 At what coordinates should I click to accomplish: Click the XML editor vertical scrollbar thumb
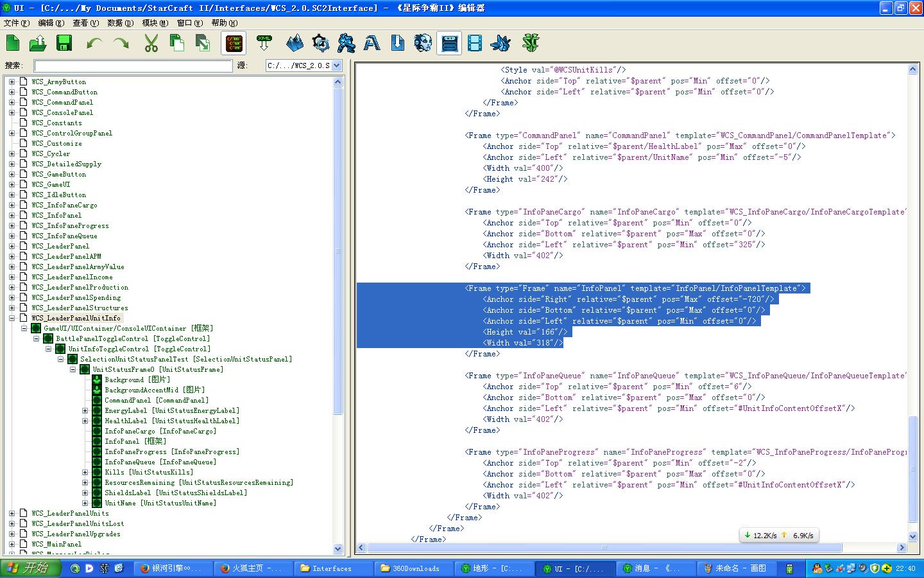coord(913,469)
